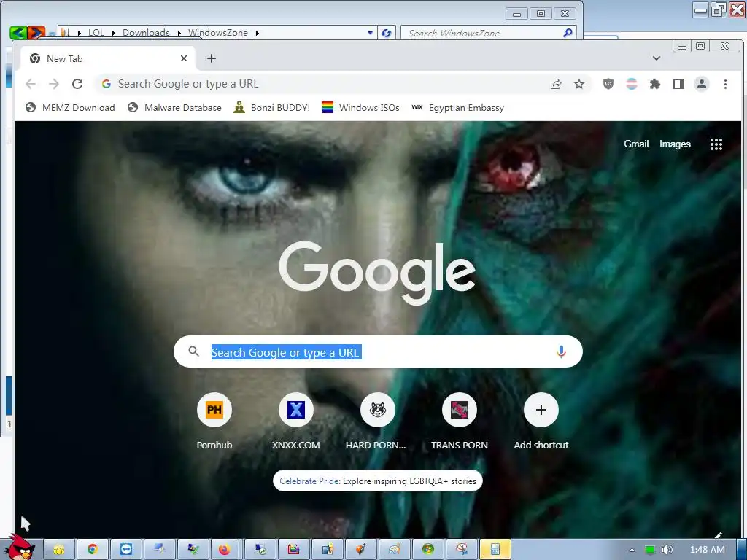Open Chrome from the taskbar
Image resolution: width=747 pixels, height=560 pixels.
pos(93,550)
